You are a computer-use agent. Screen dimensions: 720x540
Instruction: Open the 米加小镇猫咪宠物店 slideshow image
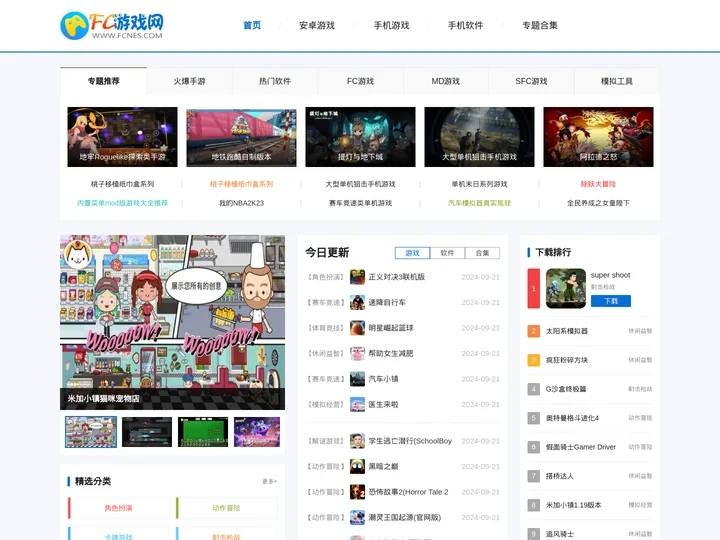[172, 322]
